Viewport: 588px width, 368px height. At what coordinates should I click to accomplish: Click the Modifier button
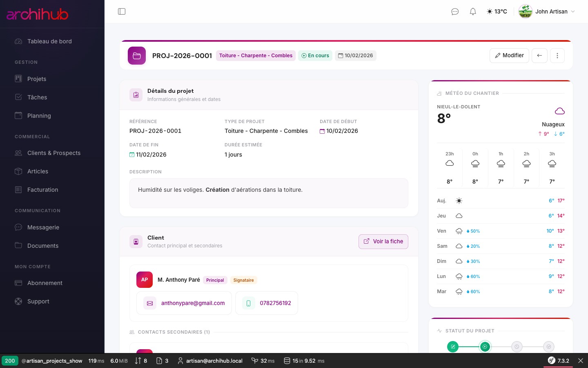point(509,56)
